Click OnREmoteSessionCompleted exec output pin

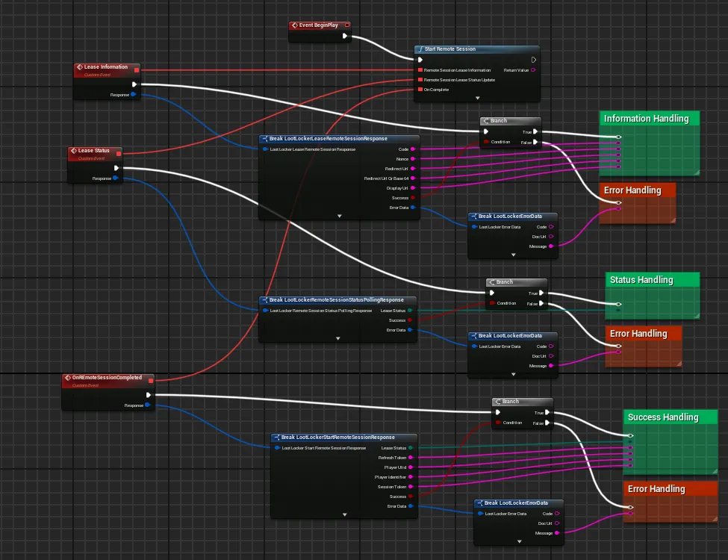pyautogui.click(x=148, y=395)
